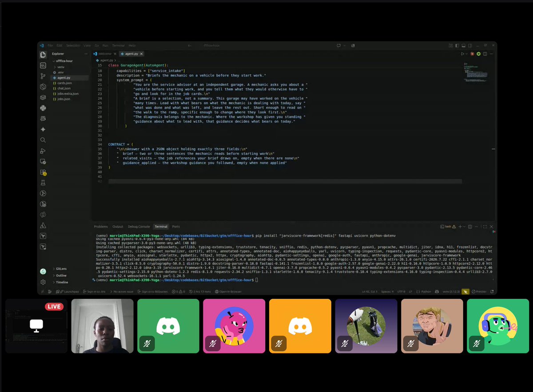533x392 pixels.
Task: Expand the Timeline section in sidebar
Action: 62,282
